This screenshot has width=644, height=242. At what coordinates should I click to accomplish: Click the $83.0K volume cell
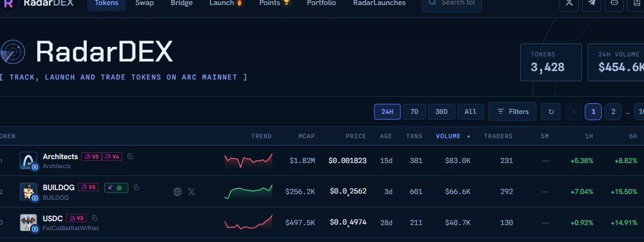458,161
